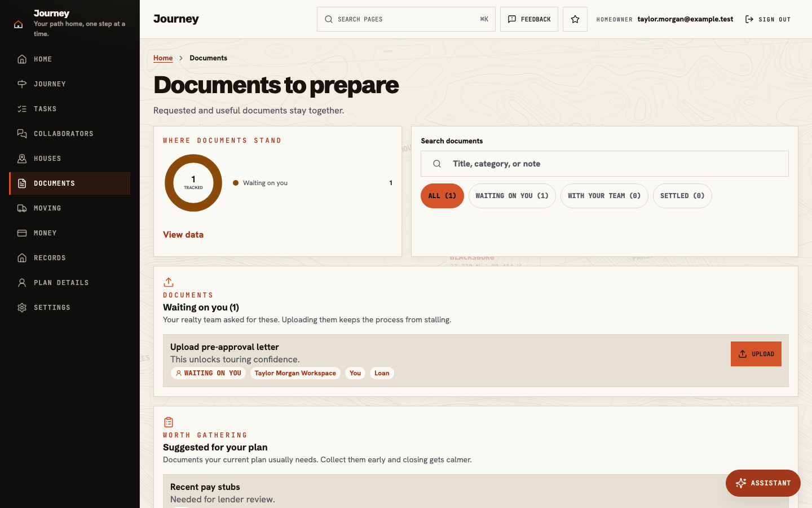Screen dimensions: 812x508
Task: Click the Taylor Morgan Workspace tag
Action: (x=295, y=373)
